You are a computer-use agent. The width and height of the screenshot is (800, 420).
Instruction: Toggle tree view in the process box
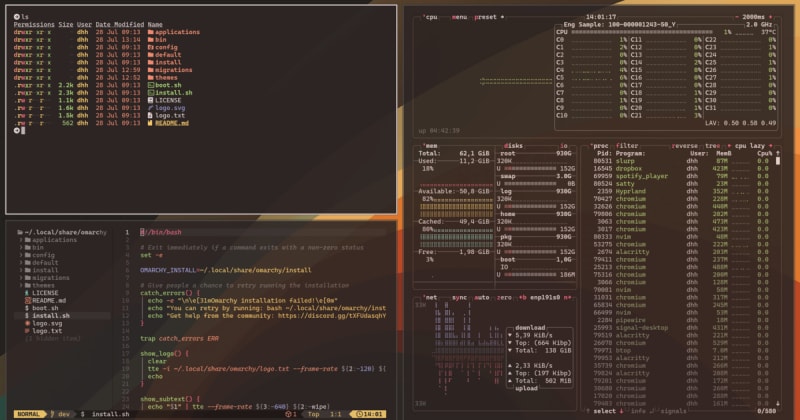pos(715,145)
